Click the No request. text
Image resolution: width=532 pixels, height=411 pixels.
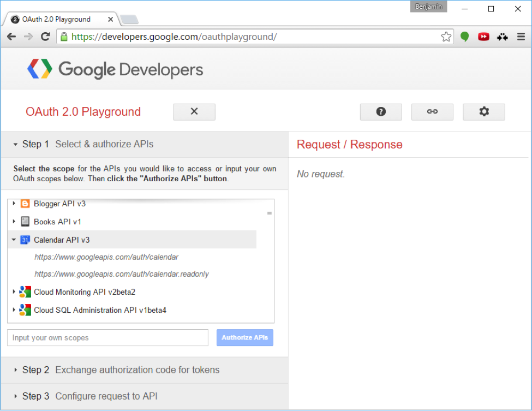(x=321, y=174)
